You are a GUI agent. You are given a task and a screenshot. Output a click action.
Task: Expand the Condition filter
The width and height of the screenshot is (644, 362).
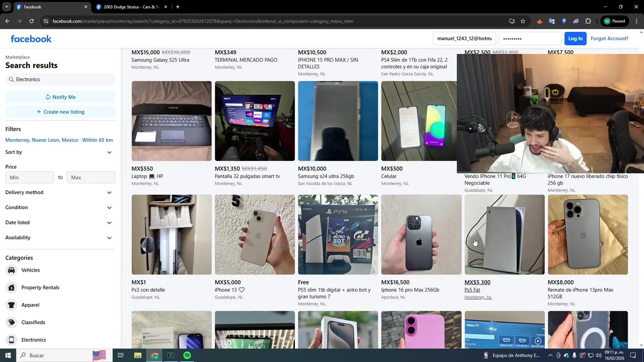click(x=60, y=208)
